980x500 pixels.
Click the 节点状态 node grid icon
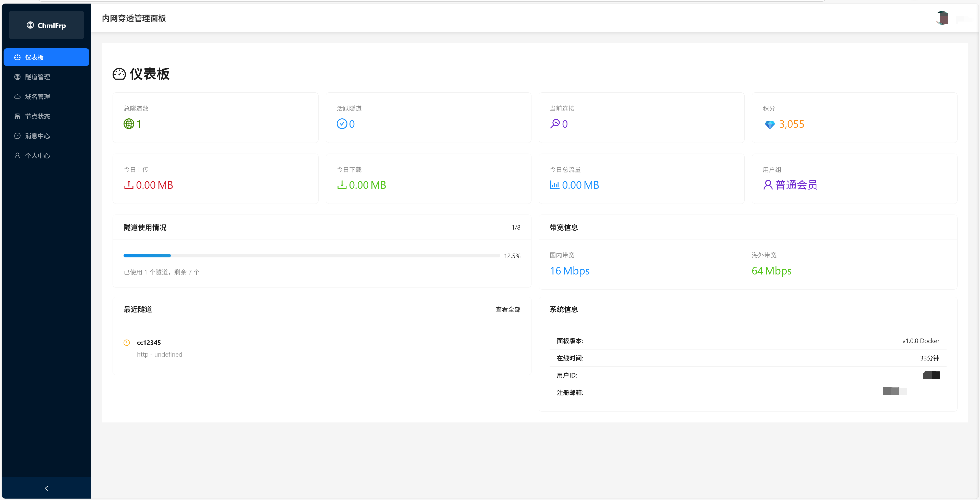pos(18,116)
